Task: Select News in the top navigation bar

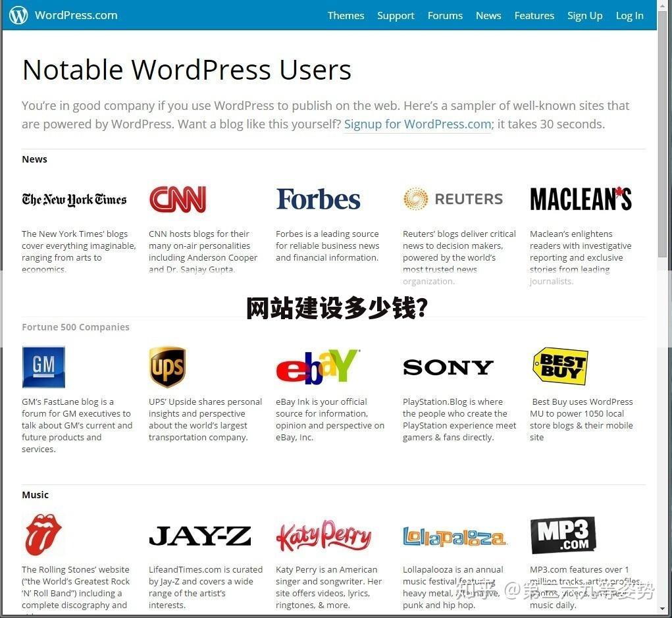Action: 488,15
